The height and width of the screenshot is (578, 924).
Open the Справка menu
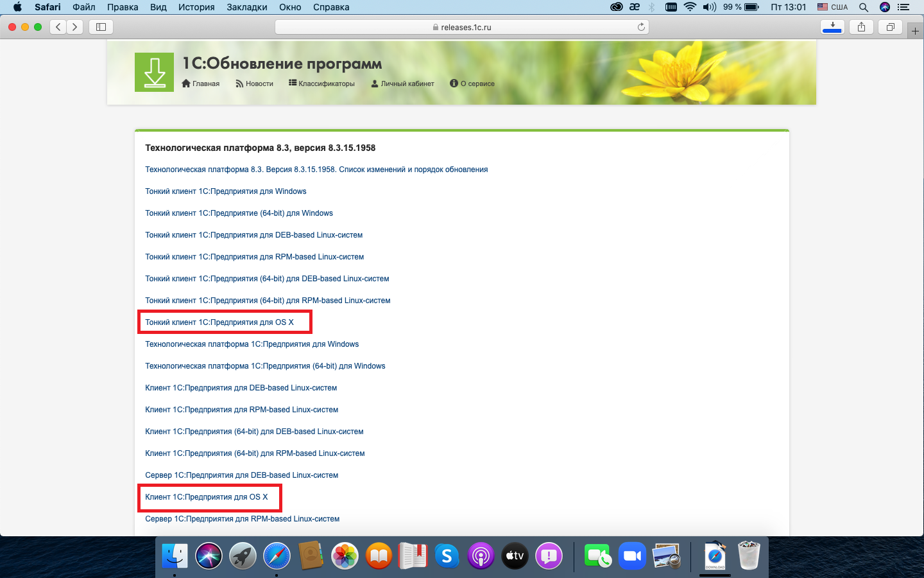pyautogui.click(x=331, y=7)
